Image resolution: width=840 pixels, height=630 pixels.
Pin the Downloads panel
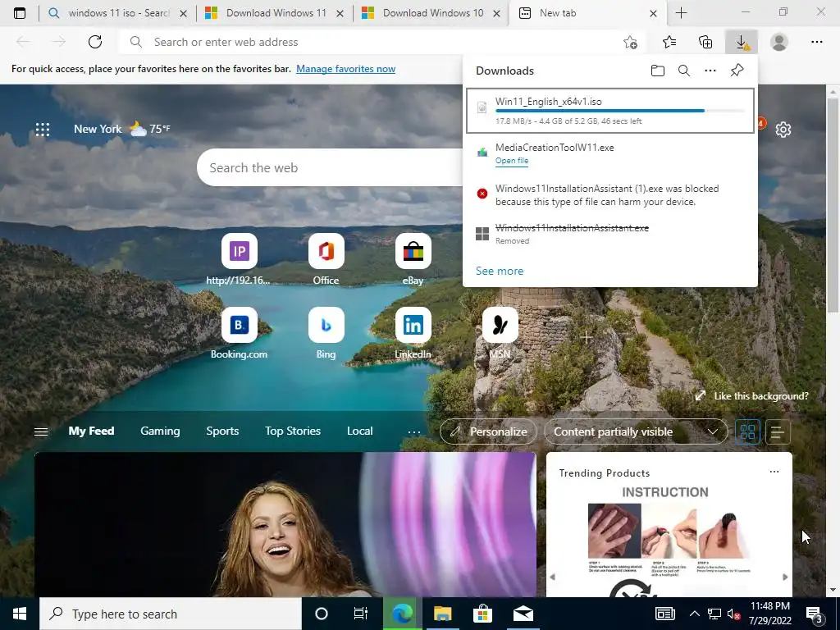tap(737, 71)
